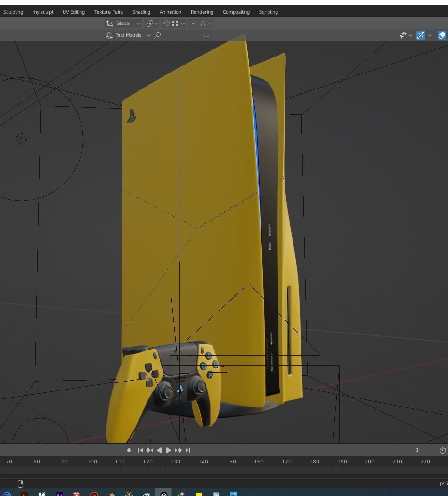
Task: Add a new workspace with plus
Action: 288,12
